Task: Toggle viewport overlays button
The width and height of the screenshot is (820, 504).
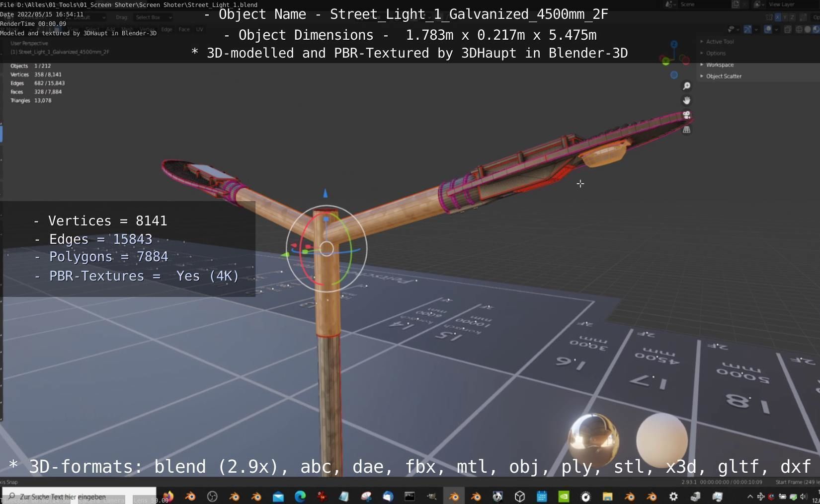Action: click(x=768, y=29)
